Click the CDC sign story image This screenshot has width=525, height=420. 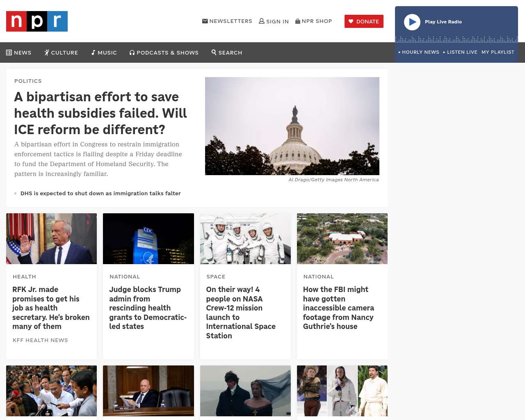click(148, 239)
